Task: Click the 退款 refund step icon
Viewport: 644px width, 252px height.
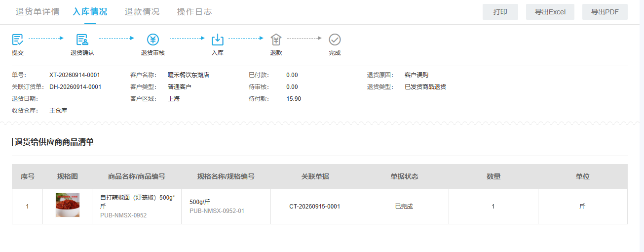Action: tap(276, 40)
